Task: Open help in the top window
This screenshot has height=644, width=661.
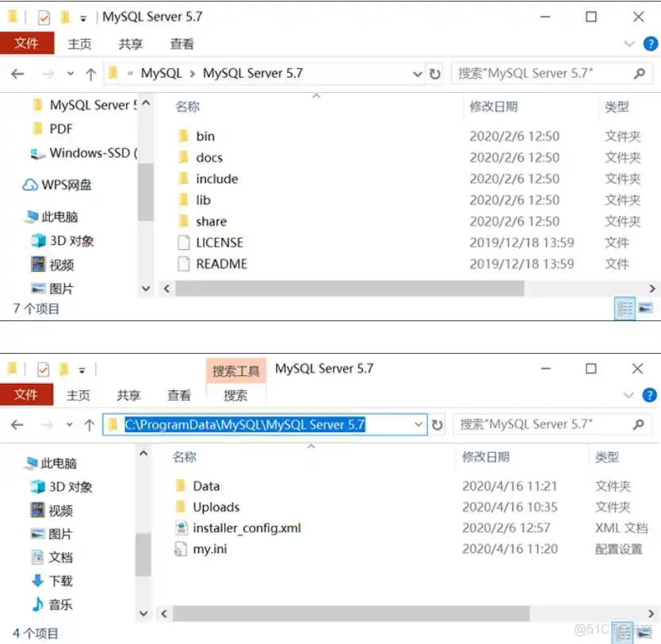Action: [x=650, y=44]
